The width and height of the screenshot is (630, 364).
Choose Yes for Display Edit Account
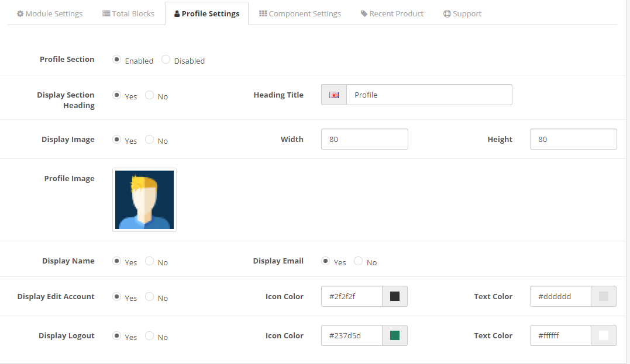(116, 297)
